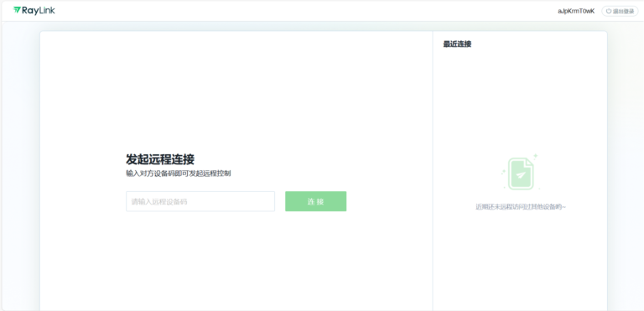
Task: Click the empty-state paper plane document icon
Action: click(x=521, y=173)
